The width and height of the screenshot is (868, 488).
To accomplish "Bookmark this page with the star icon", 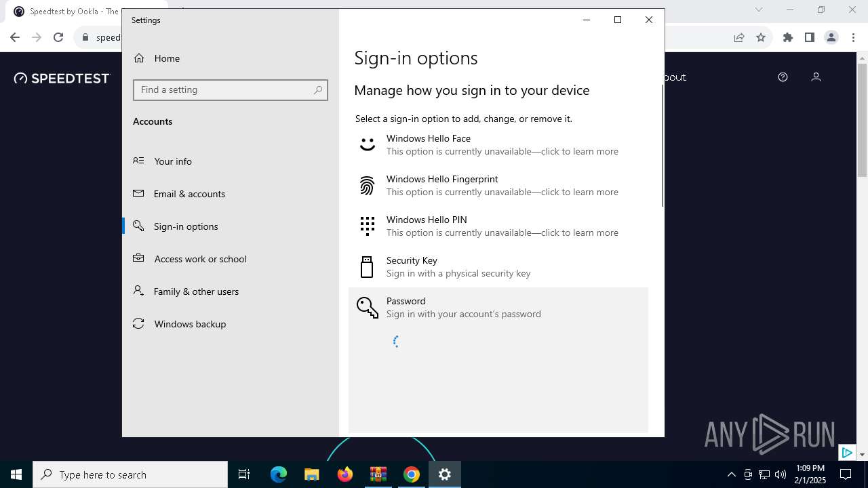I will pyautogui.click(x=761, y=37).
